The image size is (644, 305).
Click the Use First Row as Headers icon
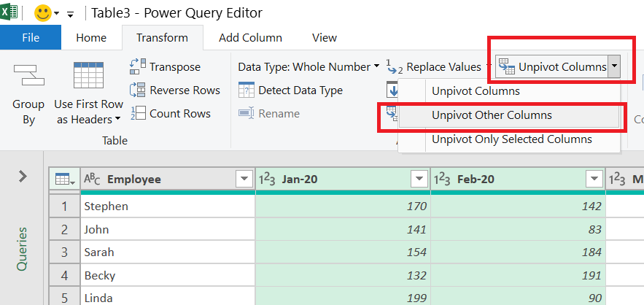[88, 77]
